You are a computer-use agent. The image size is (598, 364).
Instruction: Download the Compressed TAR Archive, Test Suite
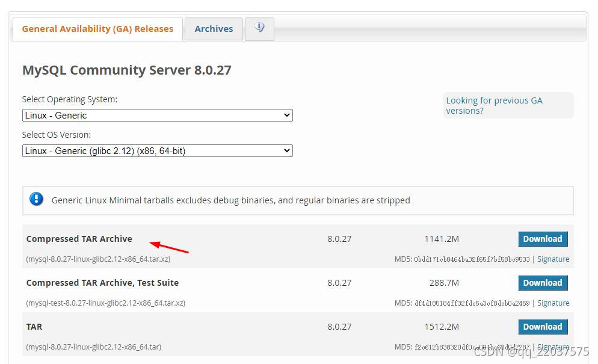coord(543,283)
